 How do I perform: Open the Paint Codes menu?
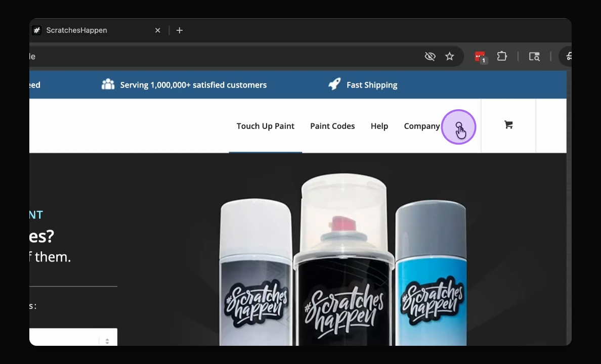(x=332, y=126)
